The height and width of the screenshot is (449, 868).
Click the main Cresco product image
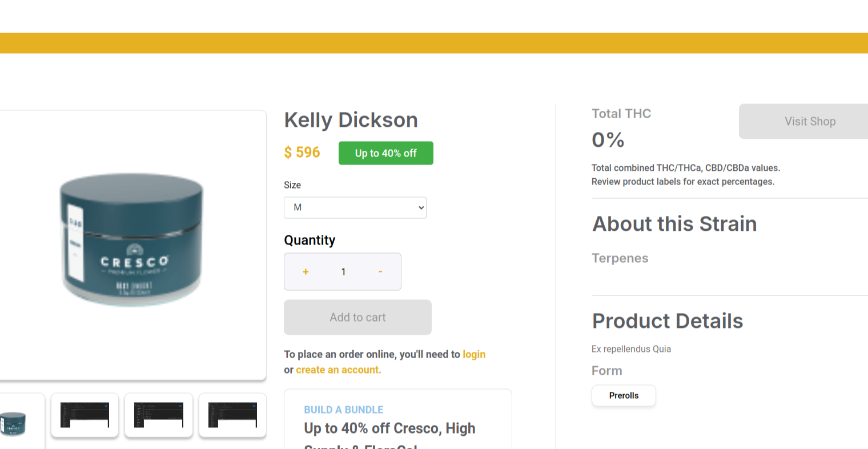(131, 240)
